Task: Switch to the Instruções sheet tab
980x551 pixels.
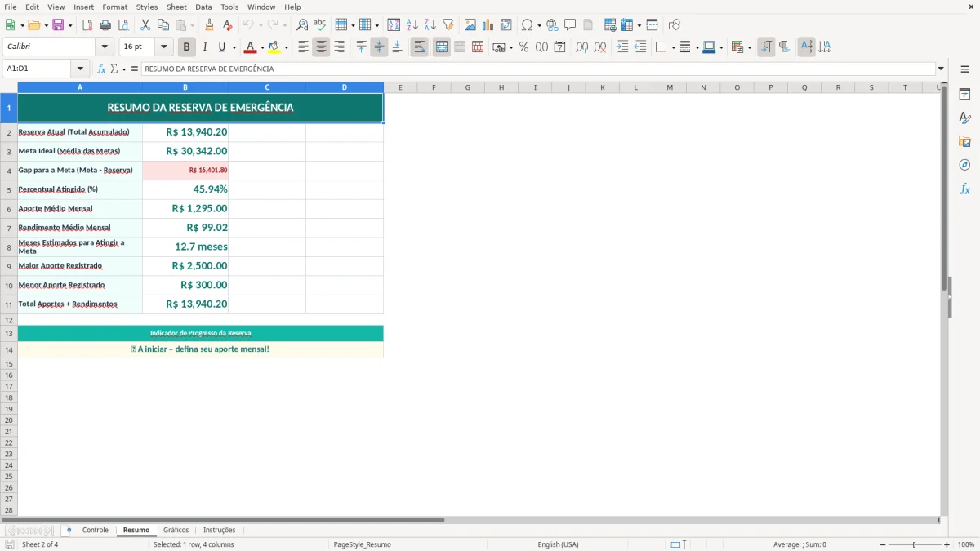Action: point(219,530)
